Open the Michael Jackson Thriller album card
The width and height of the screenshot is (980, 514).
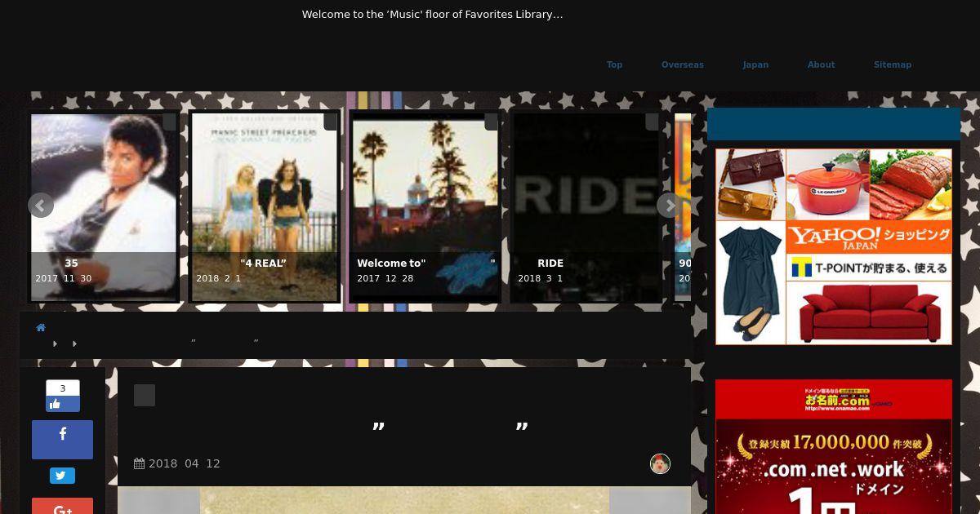(104, 207)
